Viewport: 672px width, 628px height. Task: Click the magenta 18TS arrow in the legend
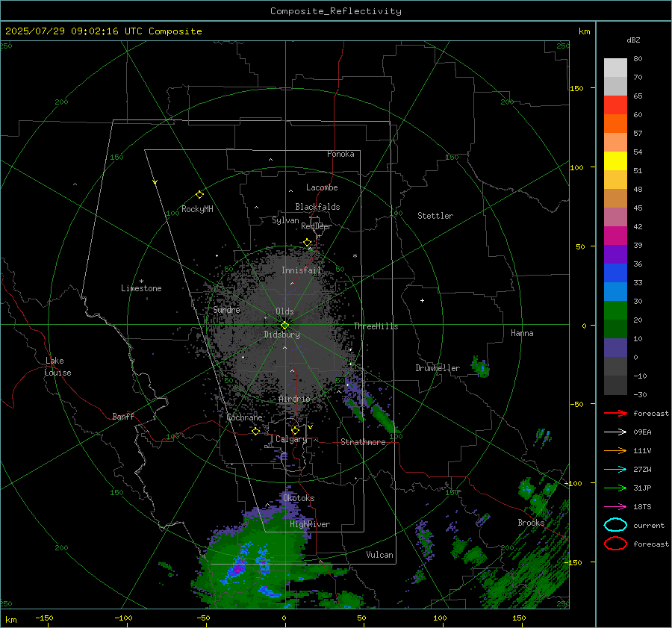pos(615,507)
